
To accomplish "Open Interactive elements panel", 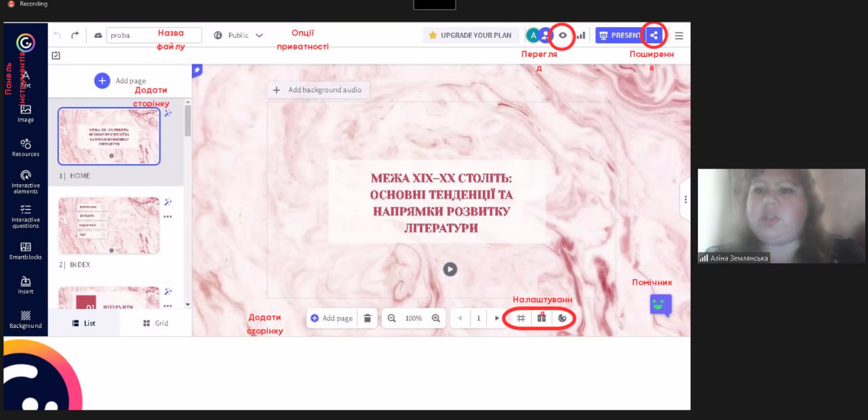I will click(26, 182).
